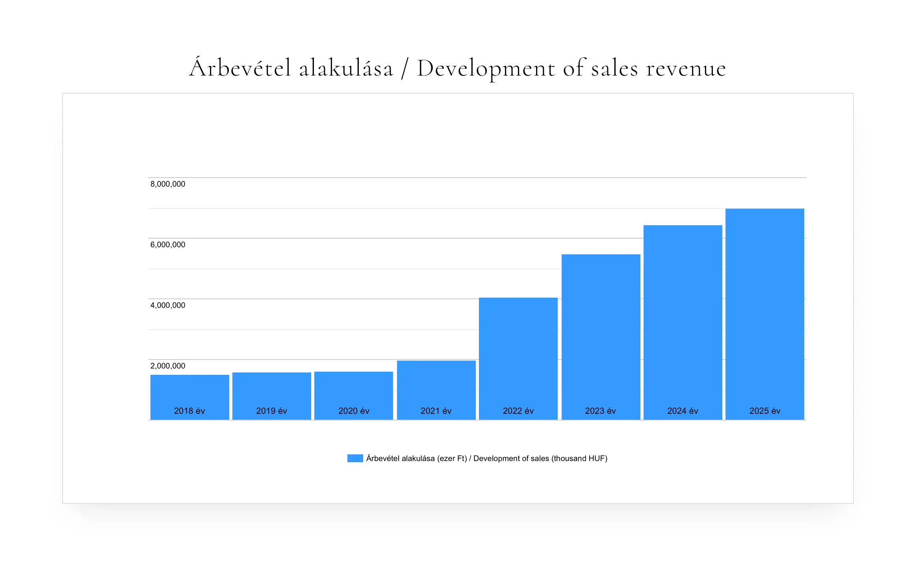Click the blue legend color swatch

355,458
